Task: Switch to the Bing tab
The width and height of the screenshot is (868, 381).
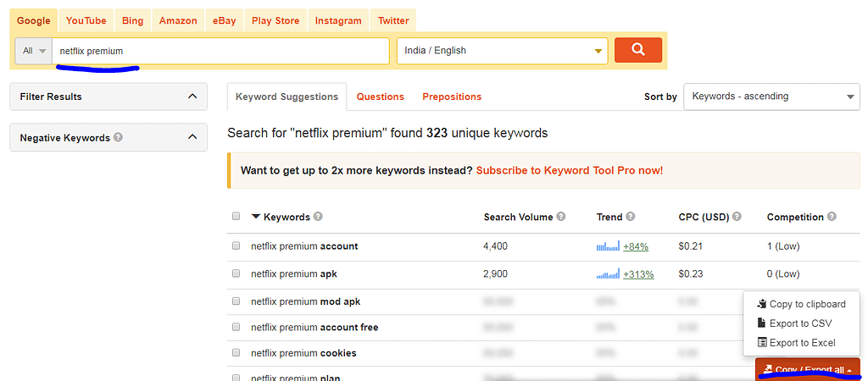Action: (x=132, y=20)
